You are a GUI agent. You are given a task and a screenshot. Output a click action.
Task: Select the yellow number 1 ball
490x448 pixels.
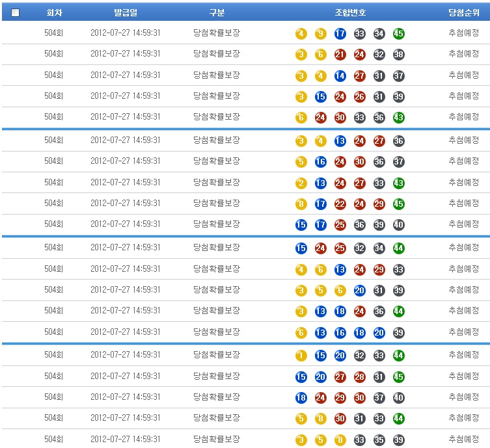coord(301,356)
